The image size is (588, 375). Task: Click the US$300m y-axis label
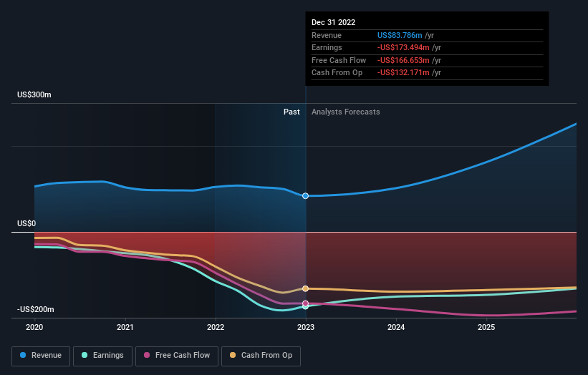(34, 94)
